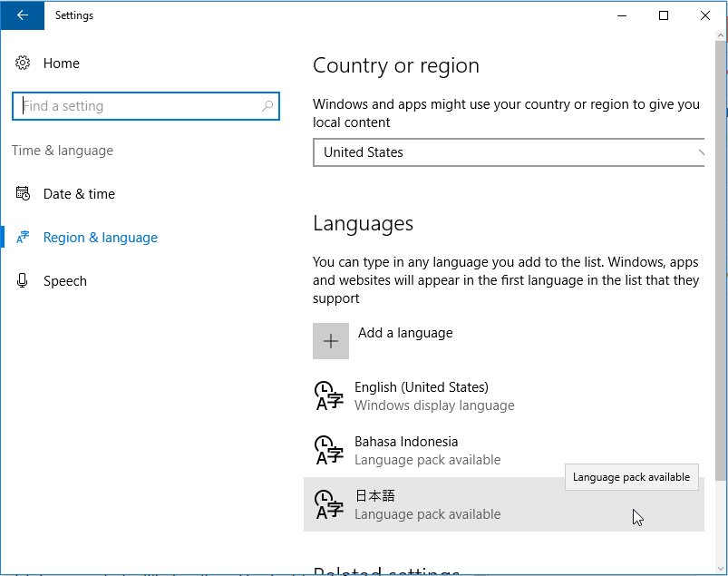This screenshot has height=576, width=728.
Task: Select Bahasa Indonesia language entry
Action: coord(504,450)
